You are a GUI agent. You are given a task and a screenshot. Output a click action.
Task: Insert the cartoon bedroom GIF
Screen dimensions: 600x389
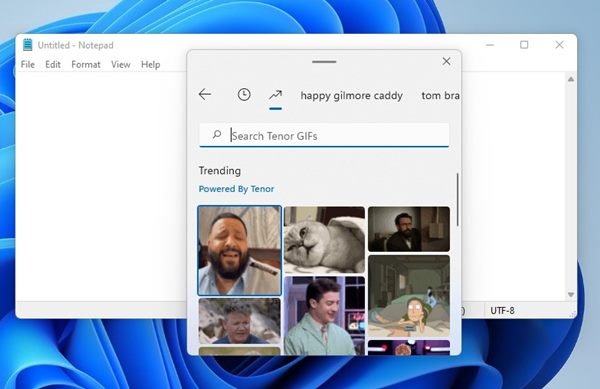[x=409, y=296]
